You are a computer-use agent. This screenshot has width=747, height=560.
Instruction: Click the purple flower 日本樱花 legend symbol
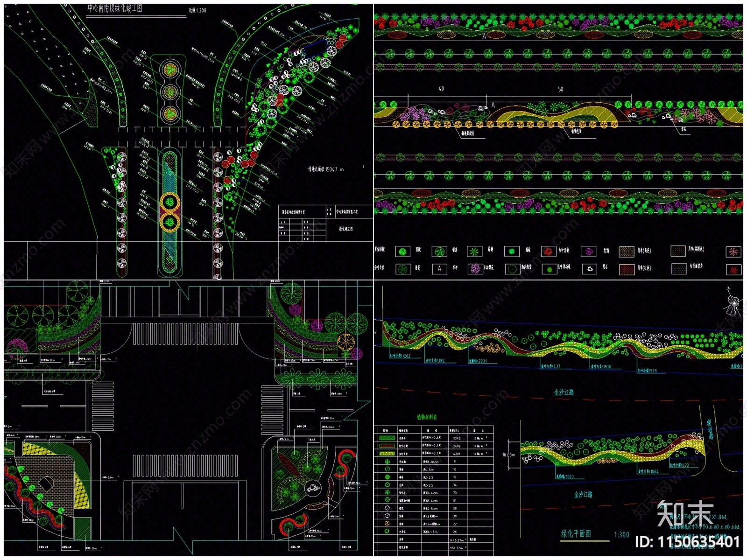tap(475, 269)
